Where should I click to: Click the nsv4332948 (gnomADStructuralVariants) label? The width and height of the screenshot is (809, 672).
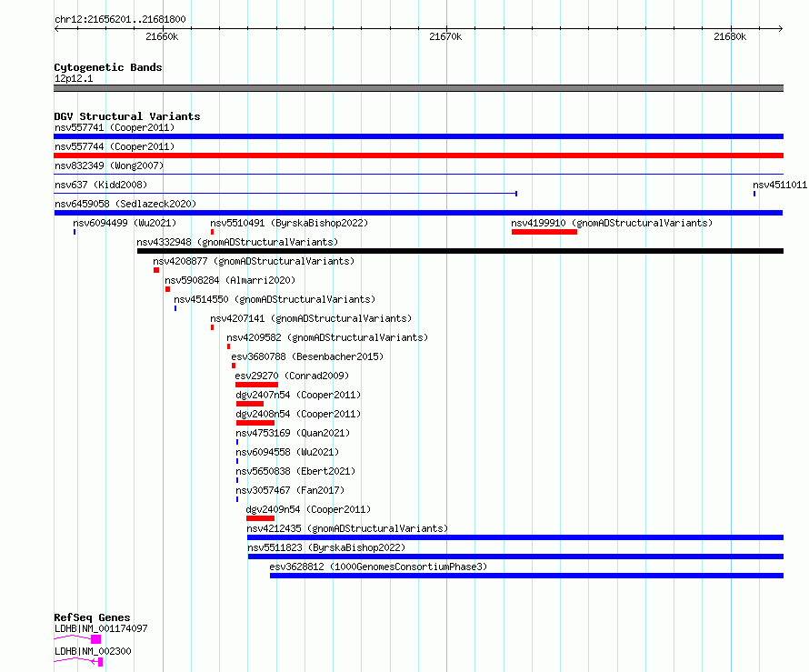pyautogui.click(x=237, y=242)
